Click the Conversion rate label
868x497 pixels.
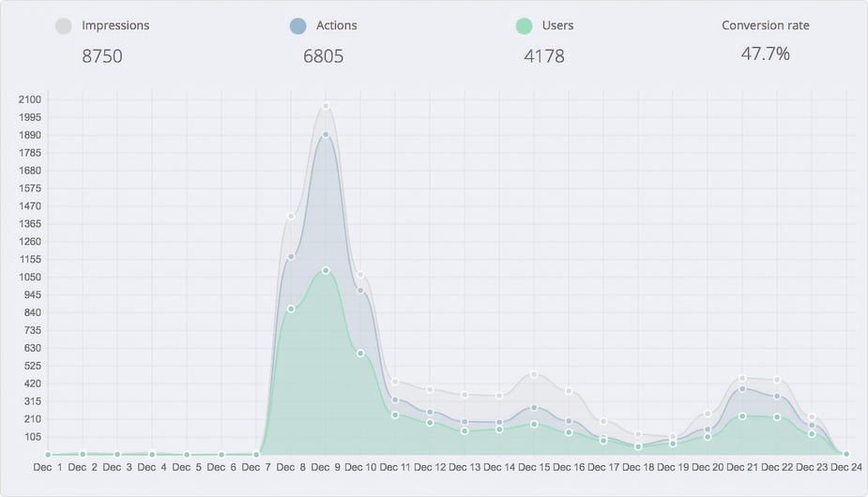[x=765, y=25]
